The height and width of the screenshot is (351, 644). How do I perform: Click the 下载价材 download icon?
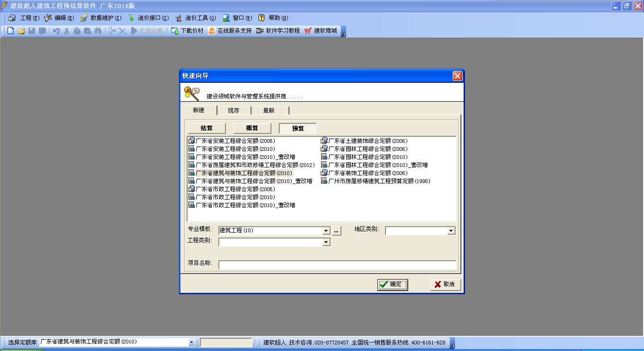[x=187, y=31]
